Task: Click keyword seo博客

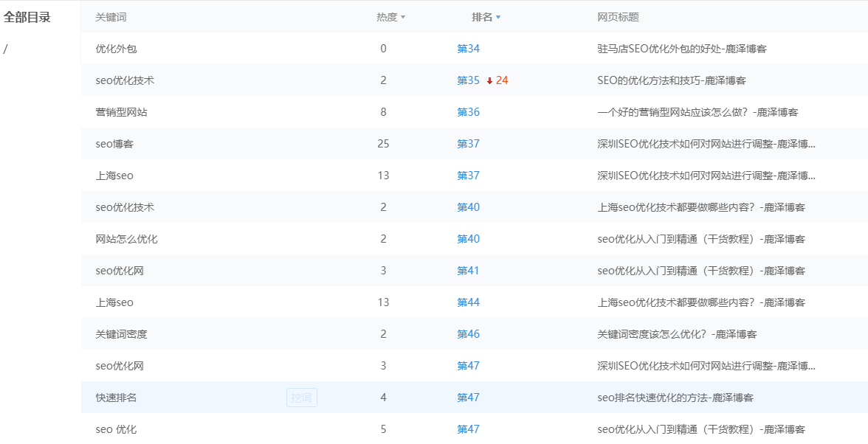Action: 114,144
